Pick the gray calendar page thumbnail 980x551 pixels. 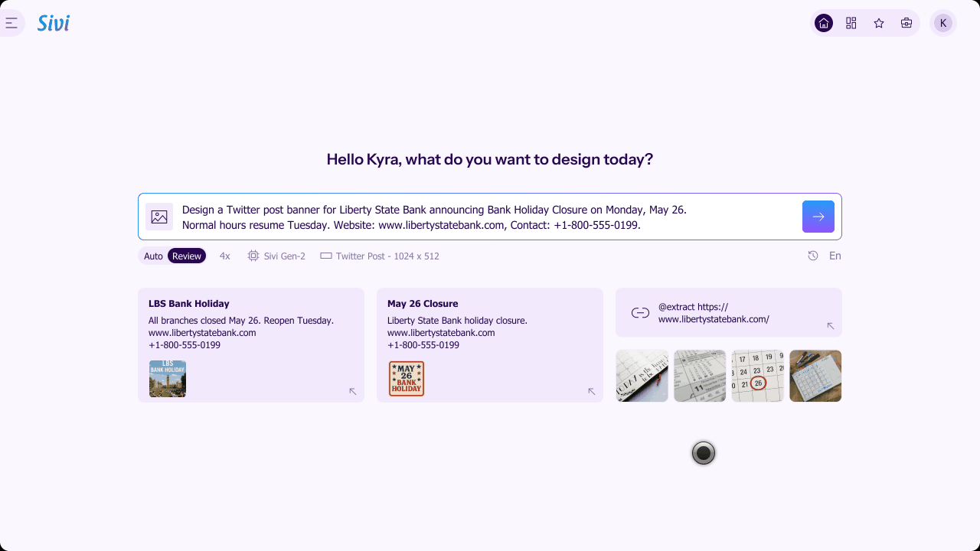[700, 376]
